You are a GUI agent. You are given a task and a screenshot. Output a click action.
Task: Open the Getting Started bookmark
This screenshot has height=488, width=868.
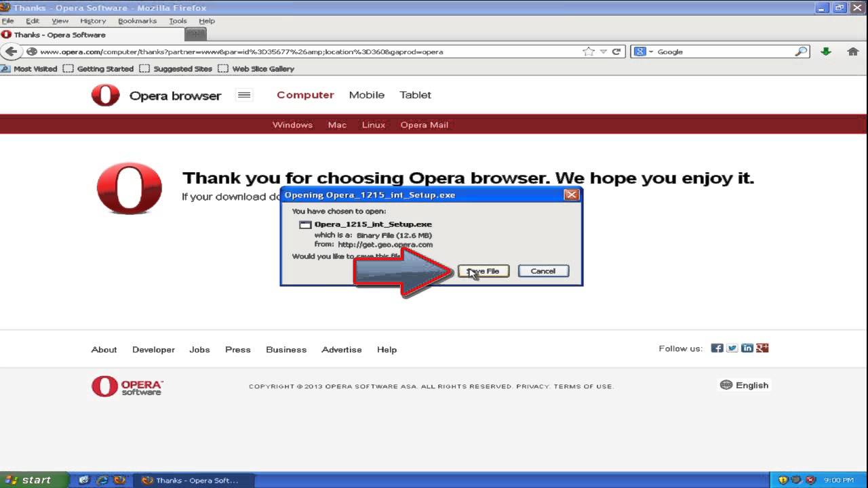tap(98, 68)
